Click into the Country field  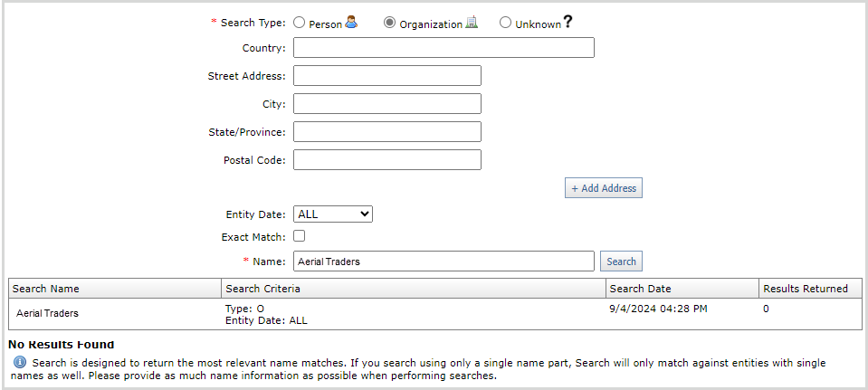click(x=444, y=48)
